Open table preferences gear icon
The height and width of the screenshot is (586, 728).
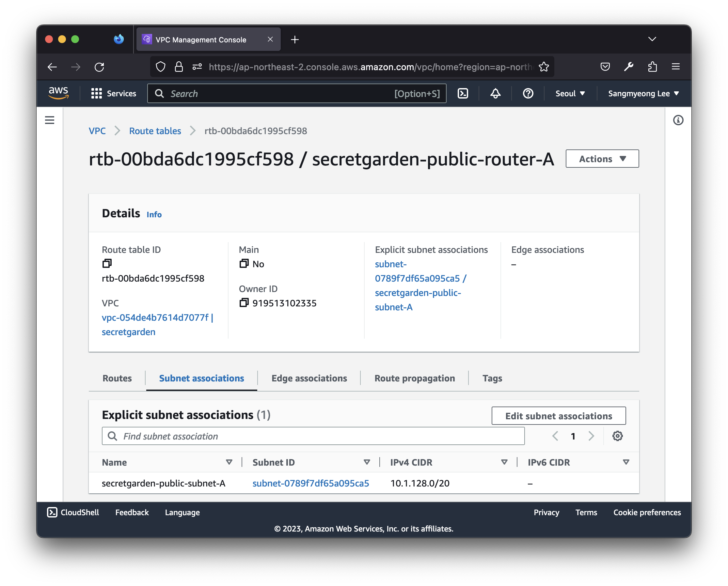pyautogui.click(x=617, y=436)
